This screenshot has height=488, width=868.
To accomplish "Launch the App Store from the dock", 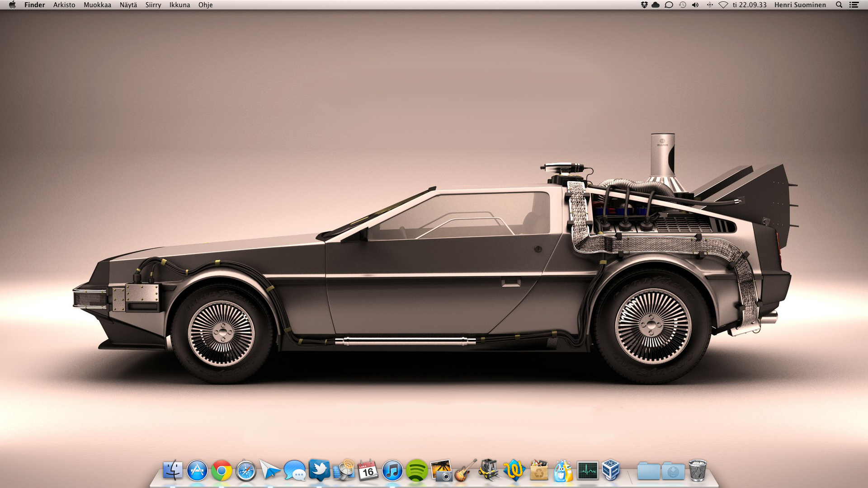I will pos(197,471).
